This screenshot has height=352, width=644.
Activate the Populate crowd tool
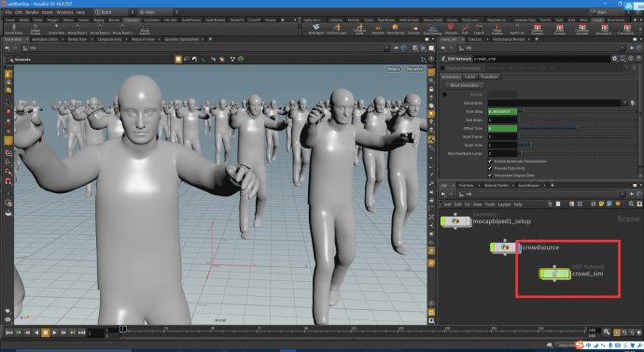pos(378,29)
